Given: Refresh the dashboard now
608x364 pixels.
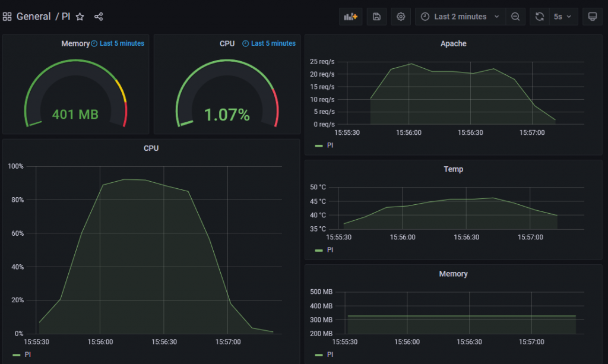Looking at the screenshot, I should (x=540, y=17).
